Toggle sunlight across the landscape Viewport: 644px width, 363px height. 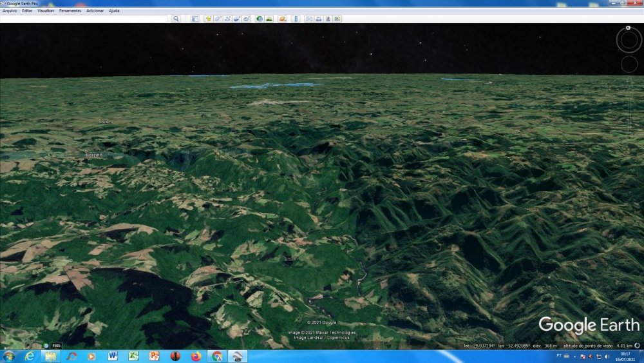pyautogui.click(x=269, y=19)
